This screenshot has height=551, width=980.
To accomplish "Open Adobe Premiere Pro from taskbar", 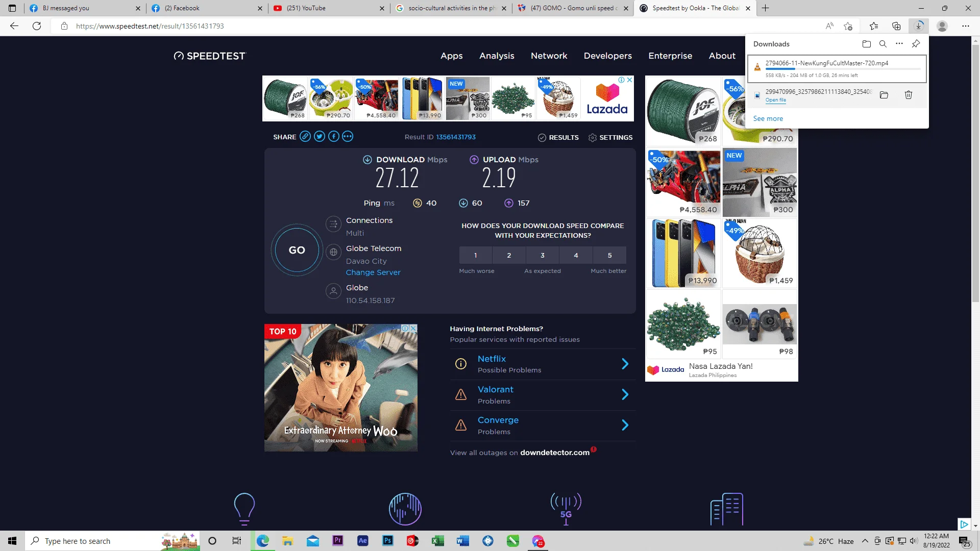I will (x=337, y=541).
